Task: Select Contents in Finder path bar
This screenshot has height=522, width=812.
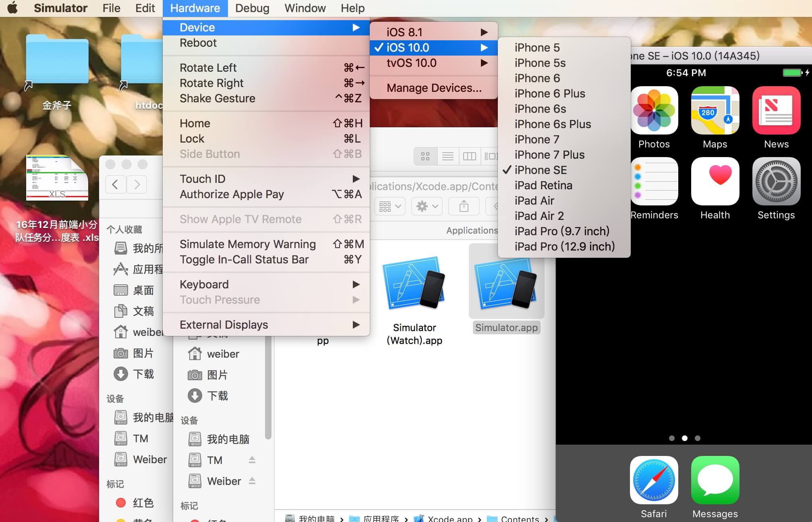Action: click(513, 518)
